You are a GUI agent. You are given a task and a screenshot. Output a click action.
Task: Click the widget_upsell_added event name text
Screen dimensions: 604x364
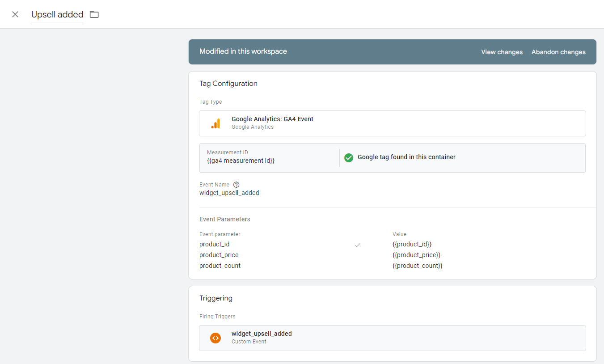pos(229,193)
